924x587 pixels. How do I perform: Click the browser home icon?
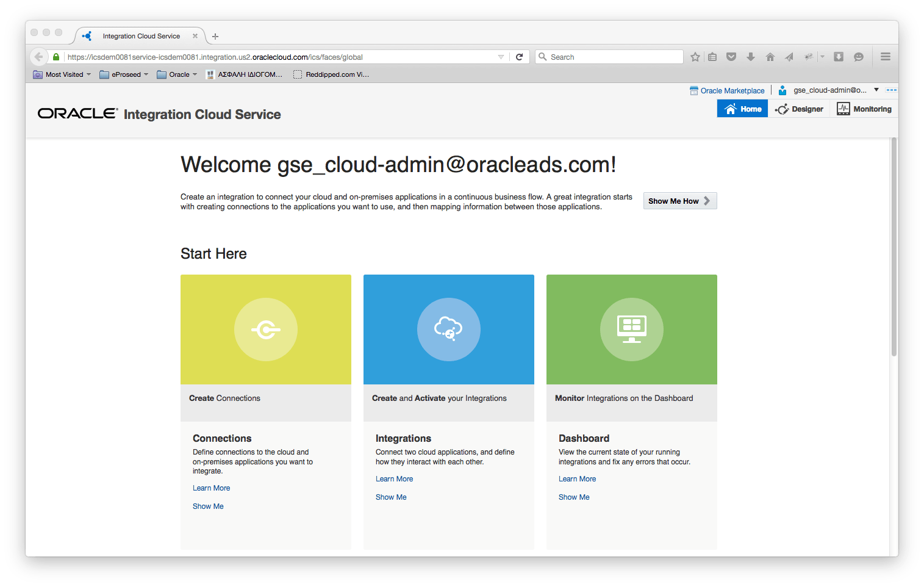(x=770, y=57)
